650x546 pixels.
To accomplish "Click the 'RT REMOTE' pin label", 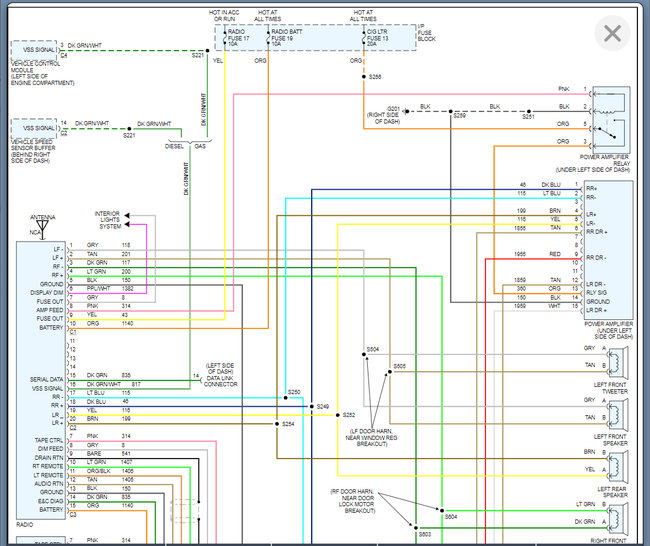I will pos(48,466).
